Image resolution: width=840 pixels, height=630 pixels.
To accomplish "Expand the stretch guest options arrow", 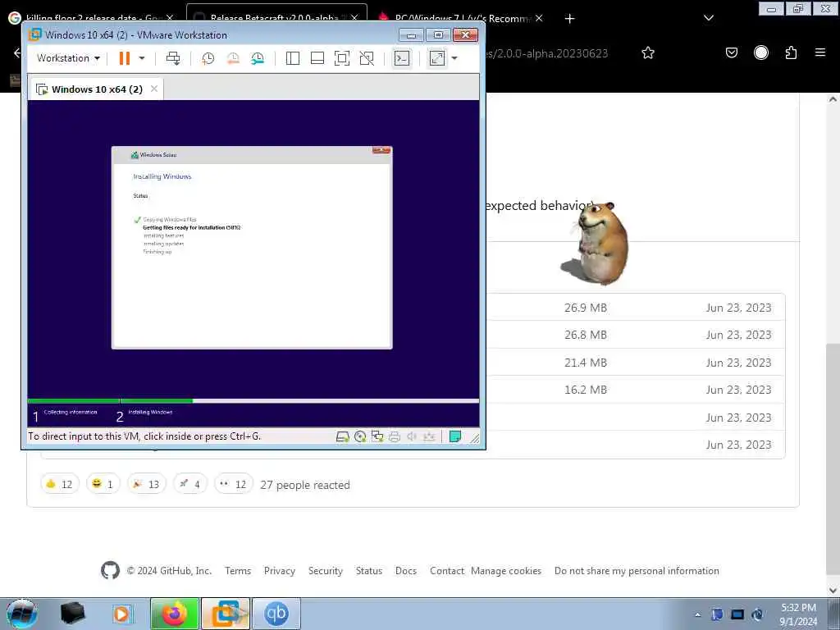I will point(454,58).
